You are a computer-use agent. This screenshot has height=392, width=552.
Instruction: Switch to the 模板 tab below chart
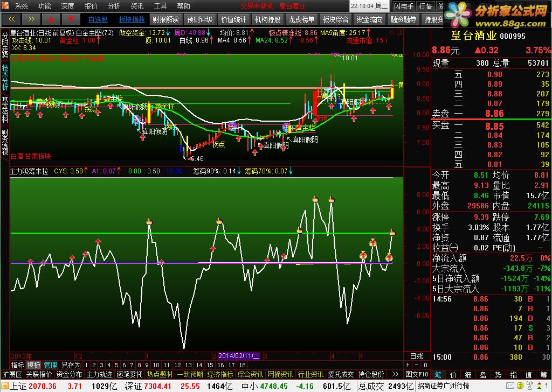pos(34,365)
